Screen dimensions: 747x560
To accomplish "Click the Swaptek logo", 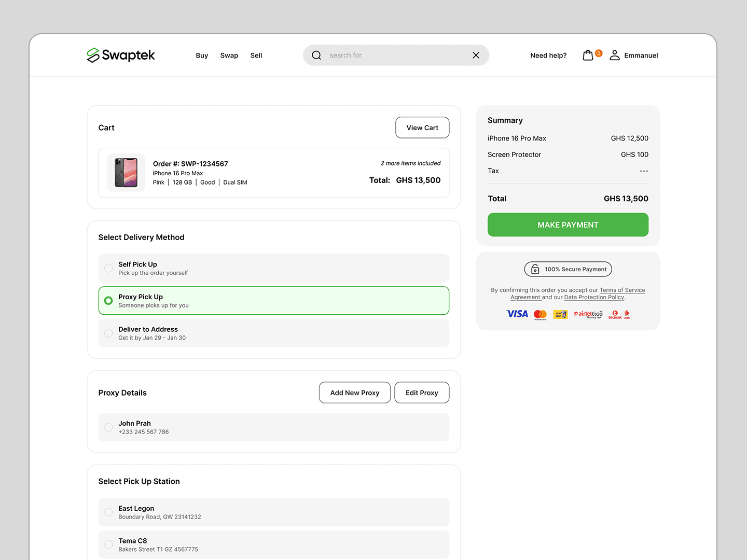I will (x=121, y=55).
